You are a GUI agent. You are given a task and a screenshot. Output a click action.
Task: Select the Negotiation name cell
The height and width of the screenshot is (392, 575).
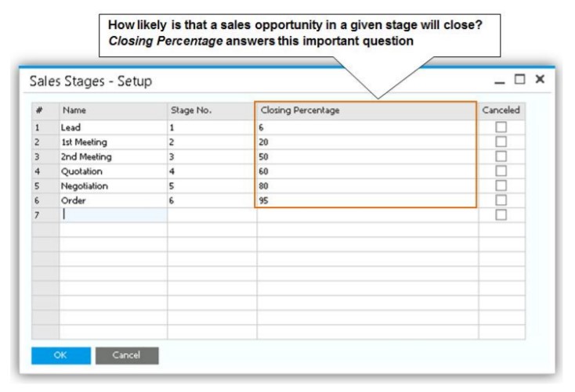tap(113, 186)
